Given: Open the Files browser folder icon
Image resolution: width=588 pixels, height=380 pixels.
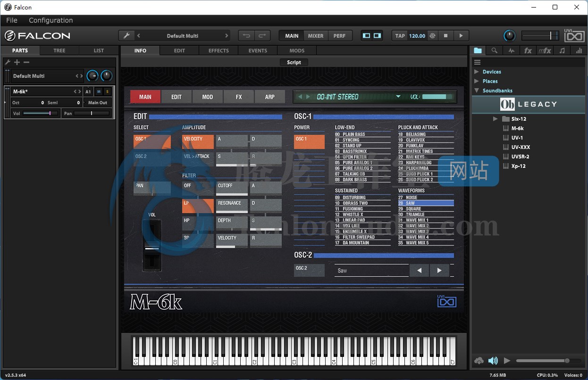Looking at the screenshot, I should coord(478,50).
